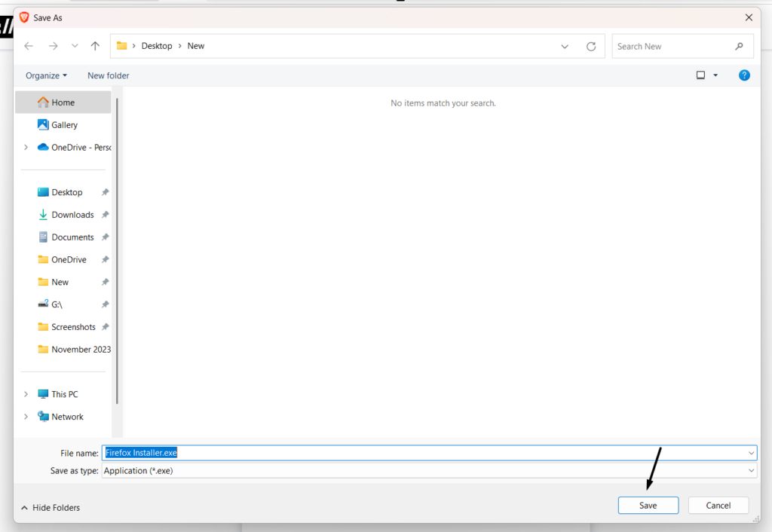Click the Cancel button
This screenshot has height=532, width=772.
pyautogui.click(x=718, y=506)
